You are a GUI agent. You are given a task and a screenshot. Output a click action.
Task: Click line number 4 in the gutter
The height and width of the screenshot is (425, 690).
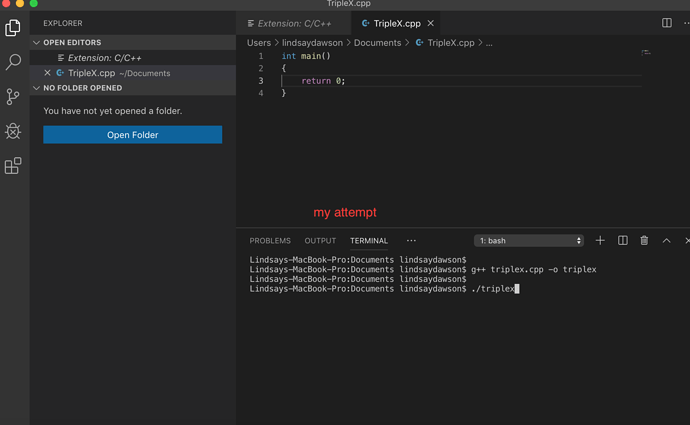tap(261, 93)
